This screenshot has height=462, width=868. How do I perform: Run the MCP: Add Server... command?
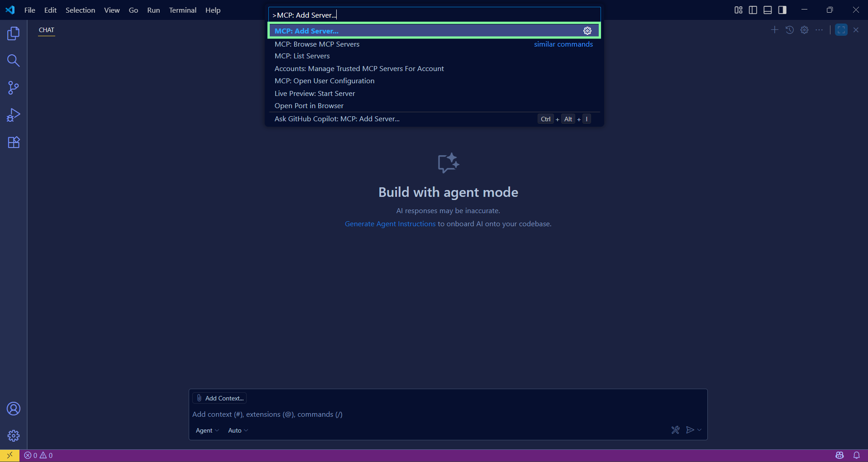pyautogui.click(x=434, y=31)
